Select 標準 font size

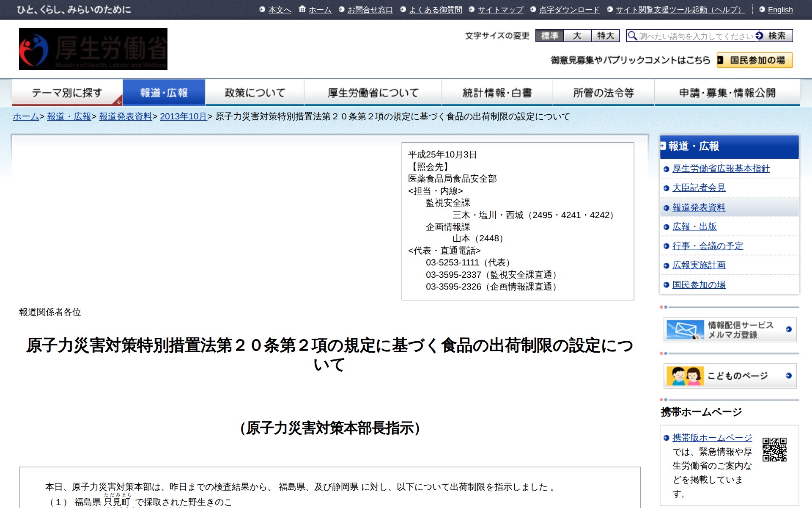click(x=550, y=36)
